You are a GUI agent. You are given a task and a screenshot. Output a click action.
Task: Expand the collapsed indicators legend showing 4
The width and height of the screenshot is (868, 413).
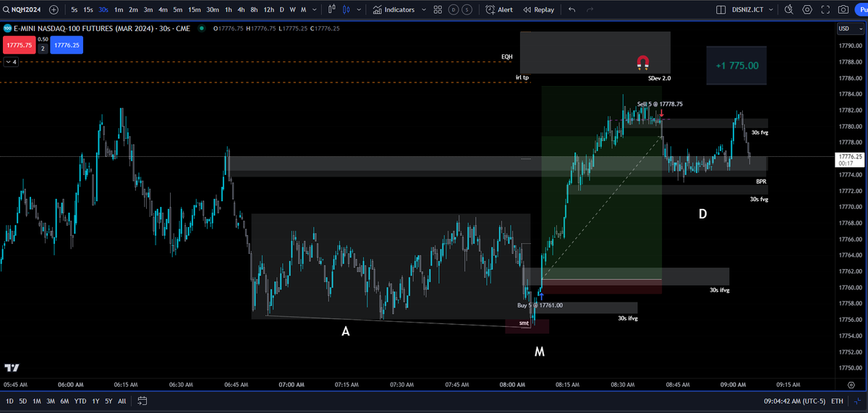click(x=11, y=62)
